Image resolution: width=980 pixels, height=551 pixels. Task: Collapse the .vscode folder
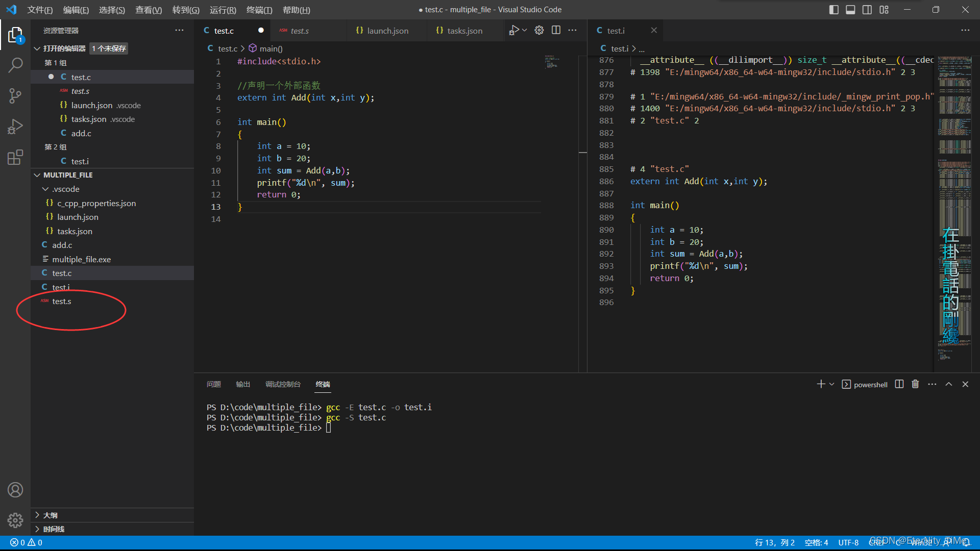coord(66,189)
